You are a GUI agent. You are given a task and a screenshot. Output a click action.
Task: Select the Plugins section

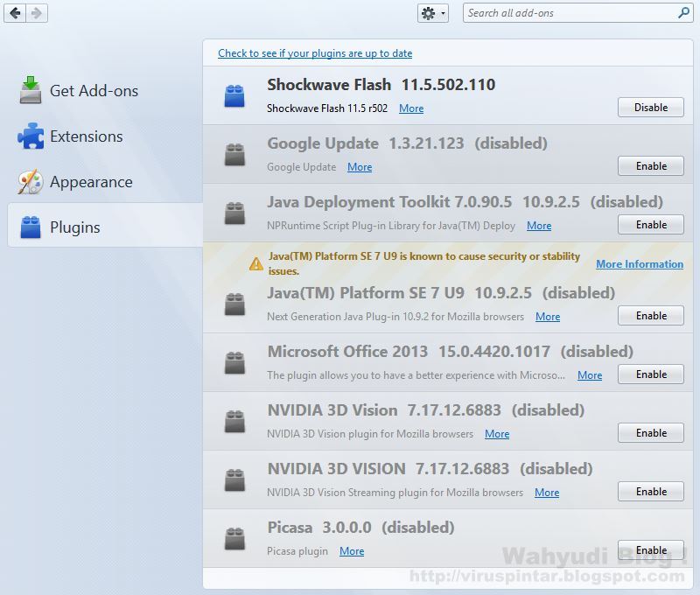click(105, 225)
